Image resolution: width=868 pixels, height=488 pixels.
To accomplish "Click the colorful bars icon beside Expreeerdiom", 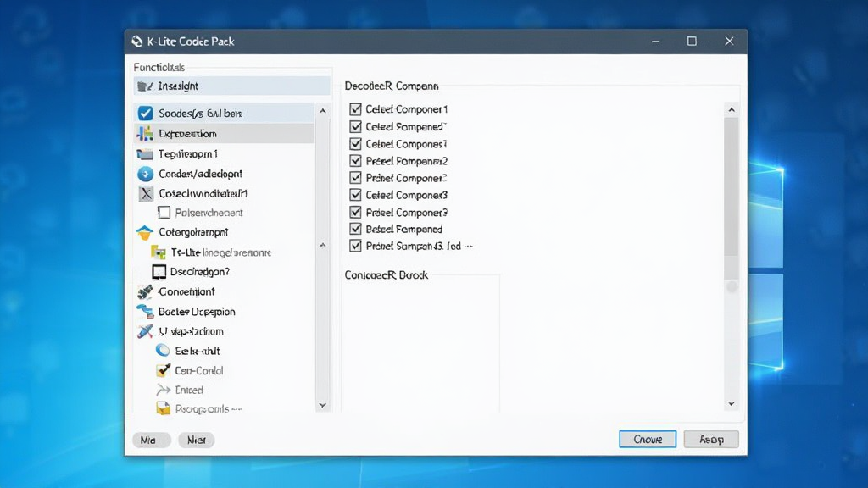I will pos(145,133).
